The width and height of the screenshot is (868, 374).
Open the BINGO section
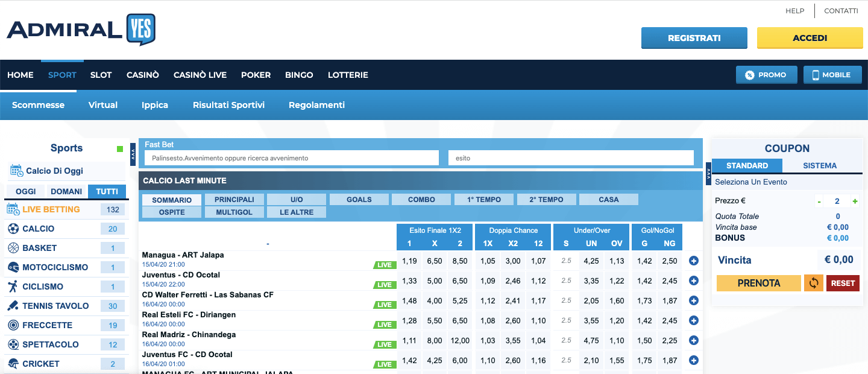click(x=300, y=75)
